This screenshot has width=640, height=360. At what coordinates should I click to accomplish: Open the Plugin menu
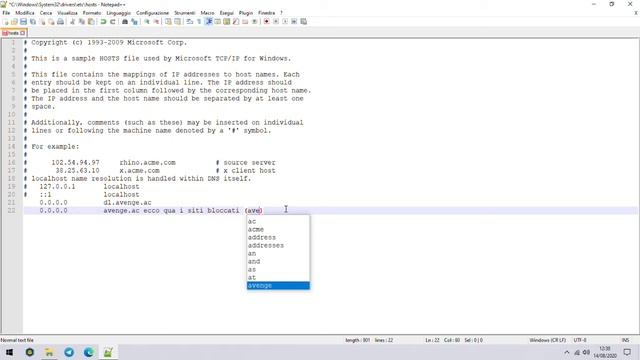coord(246,13)
